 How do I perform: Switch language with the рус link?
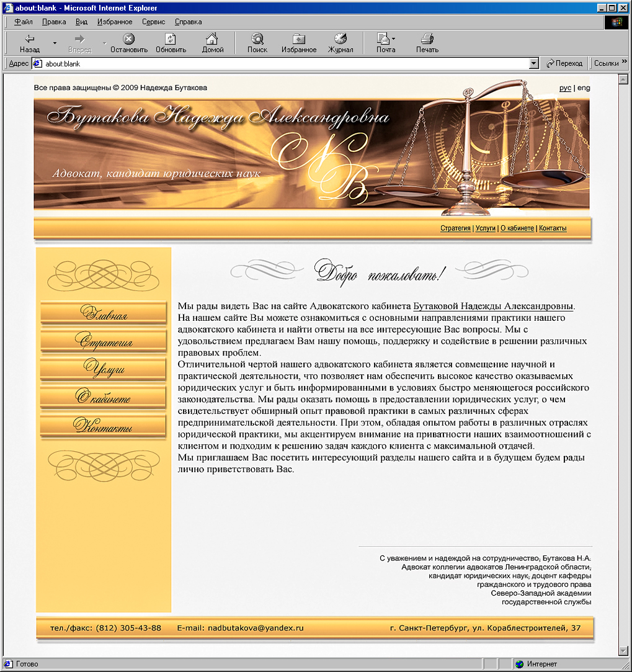(x=565, y=88)
